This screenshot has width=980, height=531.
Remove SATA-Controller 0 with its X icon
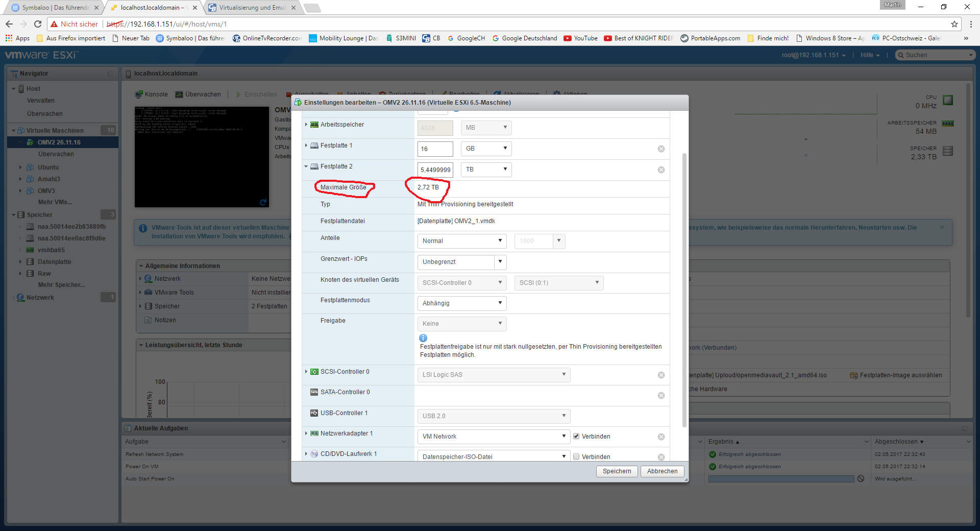pyautogui.click(x=661, y=396)
